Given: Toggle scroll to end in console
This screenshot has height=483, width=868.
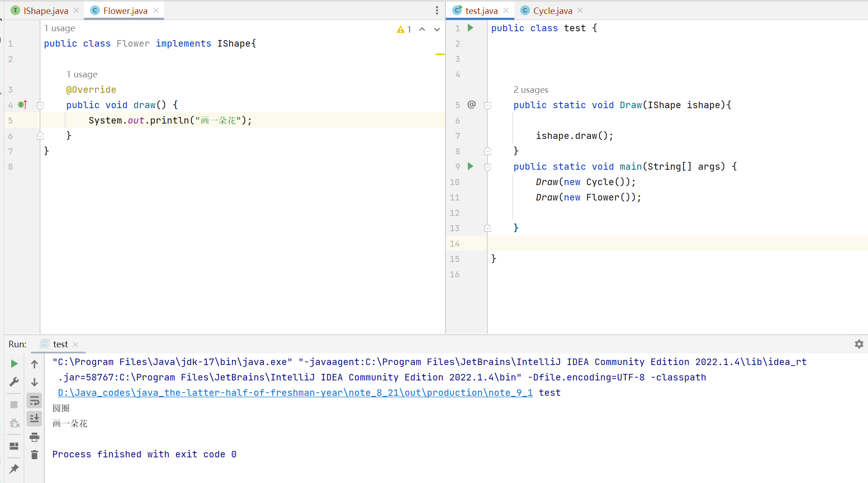Looking at the screenshot, I should (34, 419).
